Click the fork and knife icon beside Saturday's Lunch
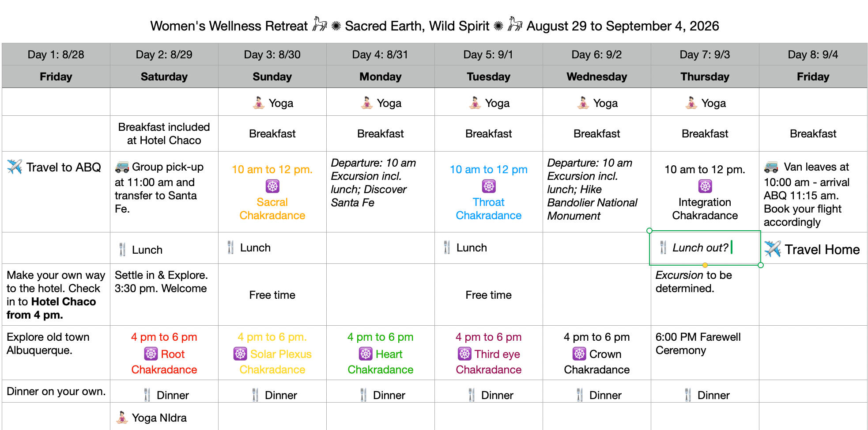 [122, 250]
